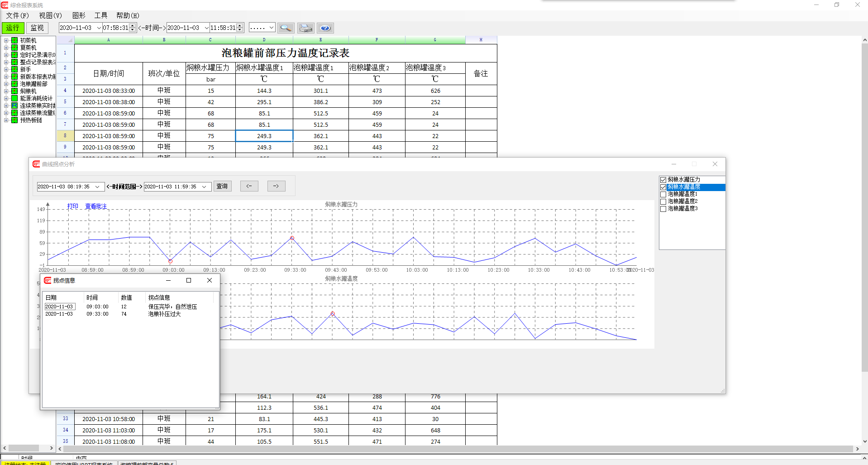The image size is (868, 465).
Task: Click the blue R icon for 连续蒸粮实时
Action: (x=14, y=105)
